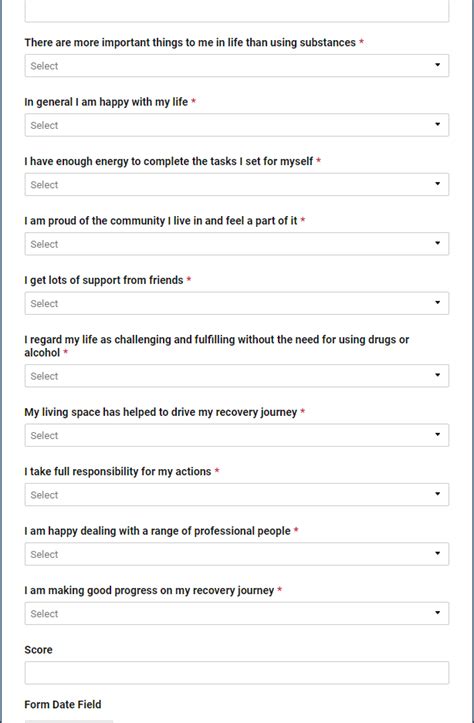Image resolution: width=474 pixels, height=723 pixels.
Task: Click the empty text box at the top
Action: 237,10
